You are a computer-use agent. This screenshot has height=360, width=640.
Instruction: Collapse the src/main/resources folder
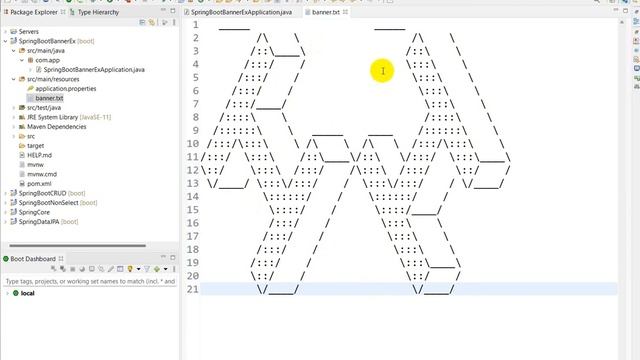click(x=13, y=79)
